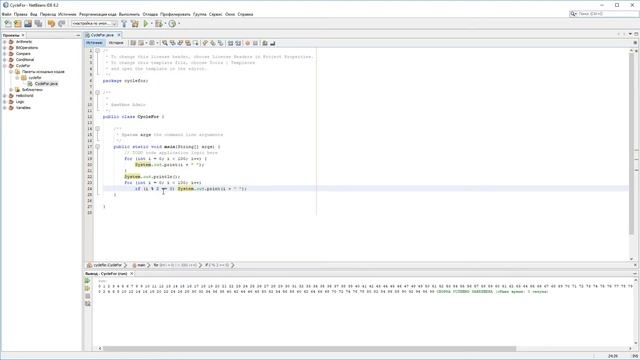Collapse the CycleFor project node
The width and height of the screenshot is (640, 360).
pyautogui.click(x=5, y=66)
